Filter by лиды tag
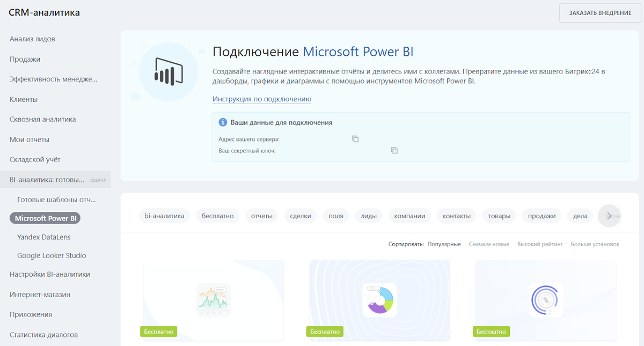 click(x=369, y=216)
